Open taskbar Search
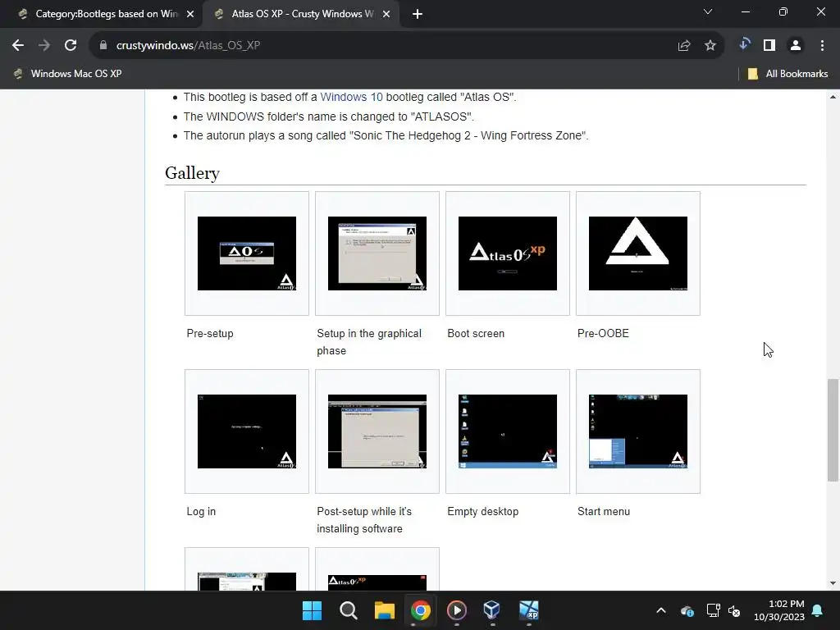840x630 pixels. (x=348, y=610)
